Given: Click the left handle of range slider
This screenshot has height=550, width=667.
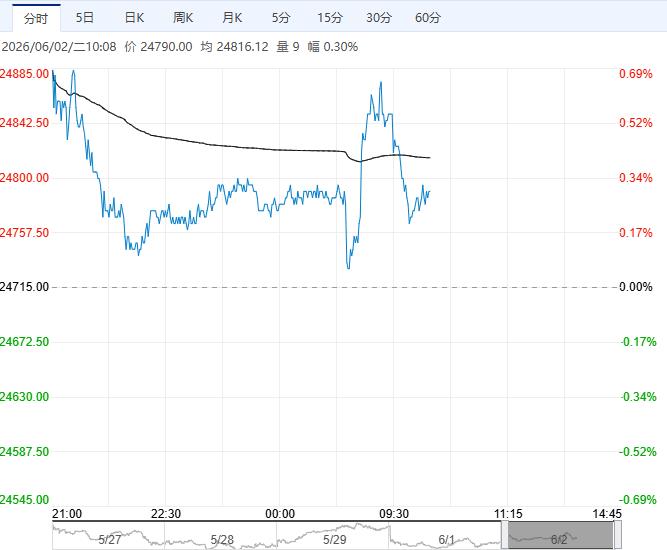Looking at the screenshot, I should [x=505, y=535].
